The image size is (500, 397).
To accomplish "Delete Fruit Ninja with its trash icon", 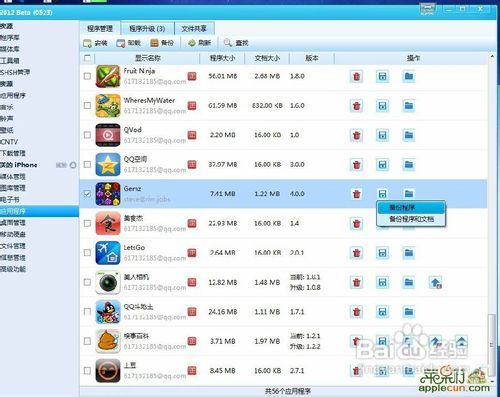I will coord(356,76).
